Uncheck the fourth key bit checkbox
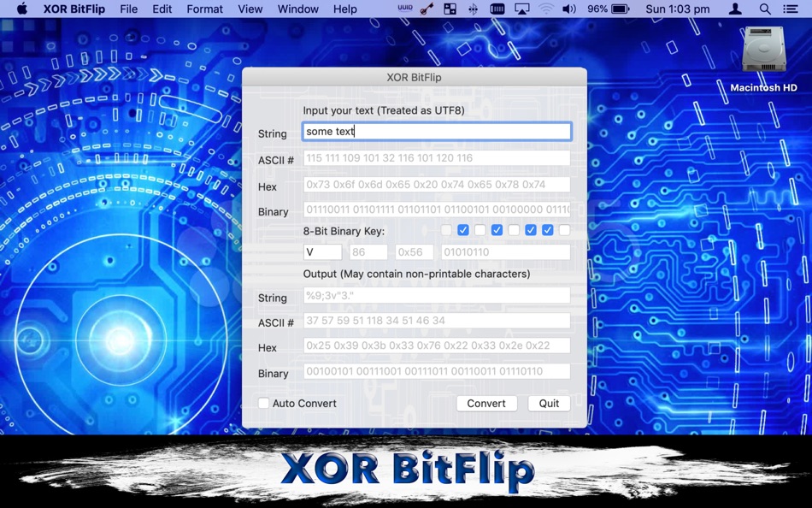This screenshot has width=812, height=508. pos(497,230)
